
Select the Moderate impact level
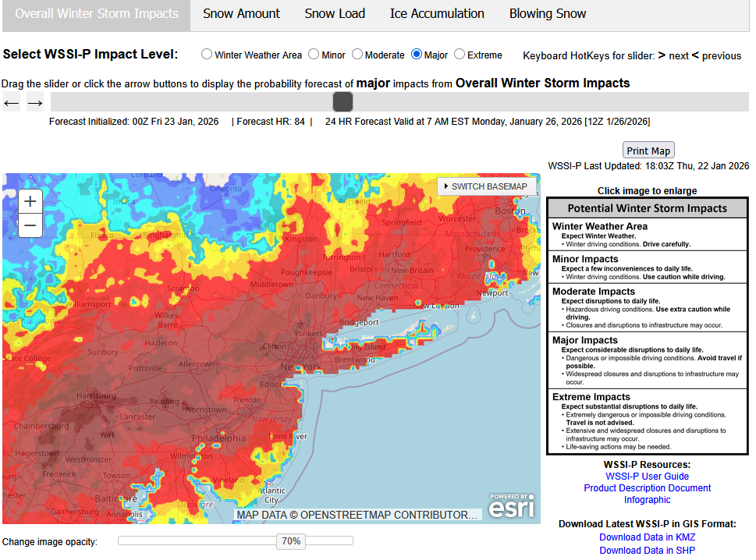coord(357,55)
